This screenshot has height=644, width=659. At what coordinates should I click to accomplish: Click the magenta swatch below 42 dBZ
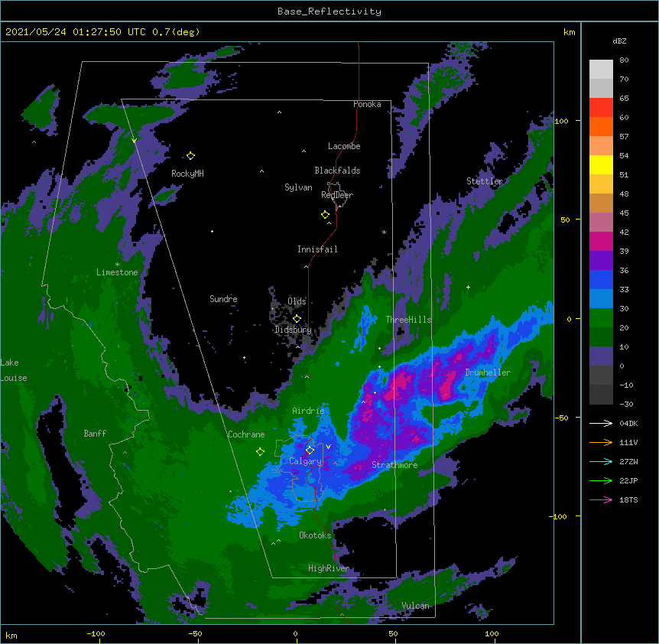click(x=601, y=242)
